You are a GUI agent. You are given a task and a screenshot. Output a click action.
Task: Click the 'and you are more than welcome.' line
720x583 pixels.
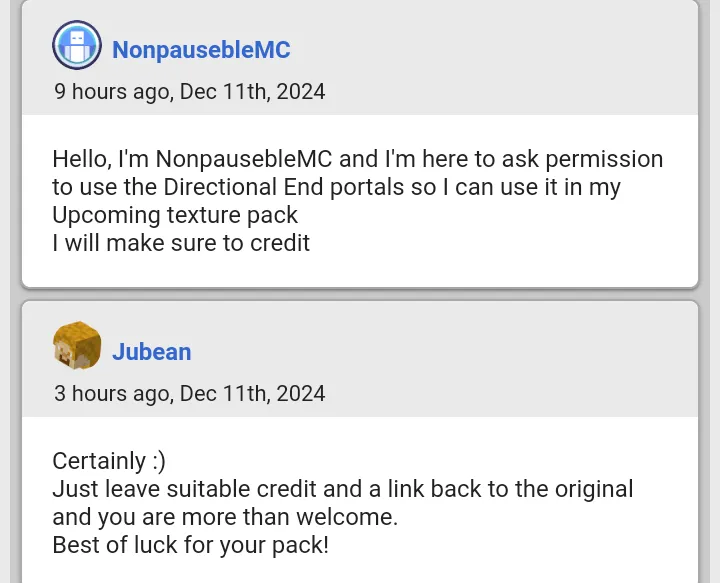(225, 517)
